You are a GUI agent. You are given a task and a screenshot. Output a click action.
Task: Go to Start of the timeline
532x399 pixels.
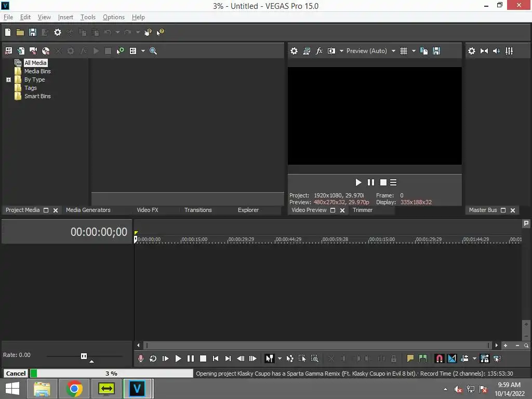pyautogui.click(x=216, y=358)
